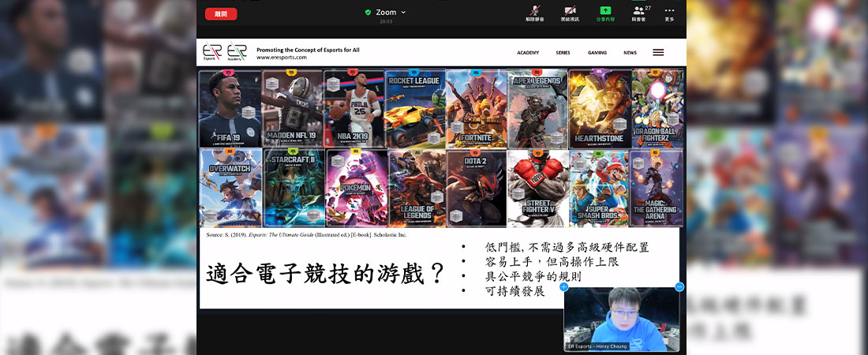The image size is (868, 355).
Task: Select the Fortnite game card
Action: (x=476, y=109)
